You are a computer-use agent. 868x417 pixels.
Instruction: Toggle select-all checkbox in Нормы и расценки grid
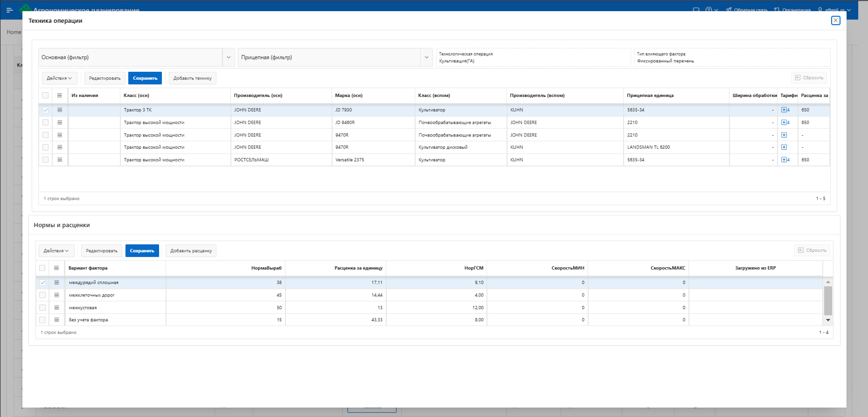pyautogui.click(x=42, y=268)
